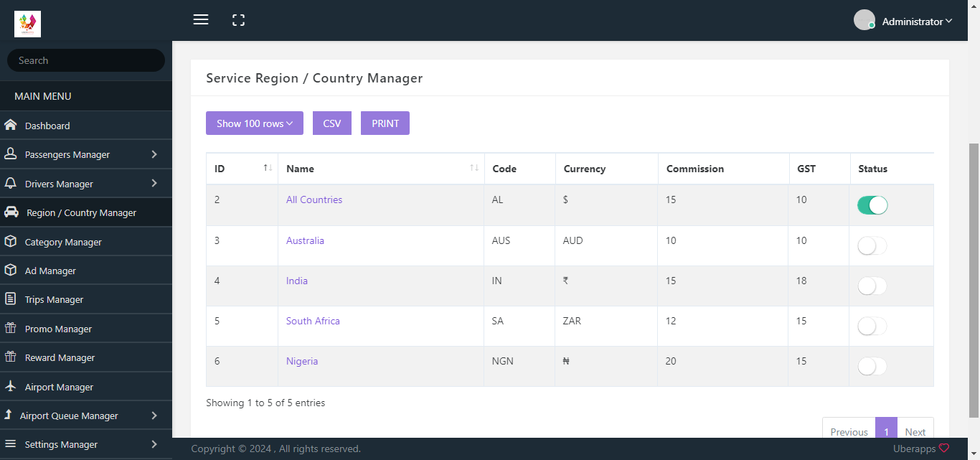Click the Ad Manager cube icon
The height and width of the screenshot is (460, 980).
pos(11,270)
